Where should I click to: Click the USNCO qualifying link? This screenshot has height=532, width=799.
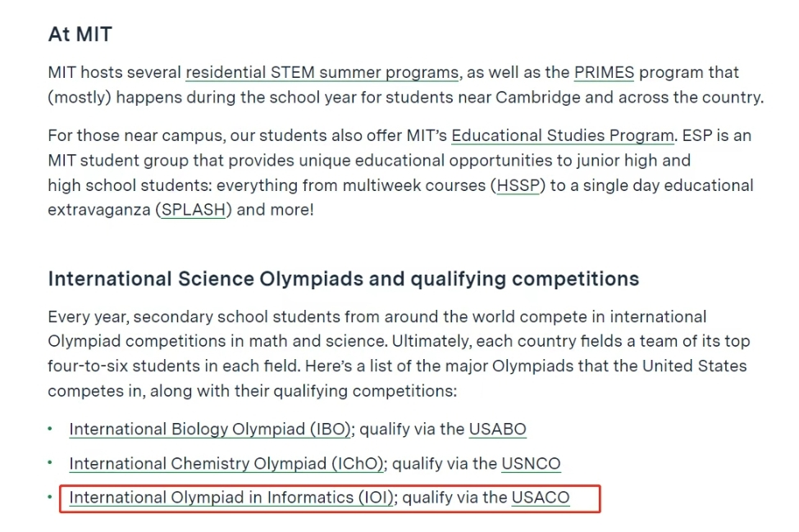pyautogui.click(x=531, y=464)
